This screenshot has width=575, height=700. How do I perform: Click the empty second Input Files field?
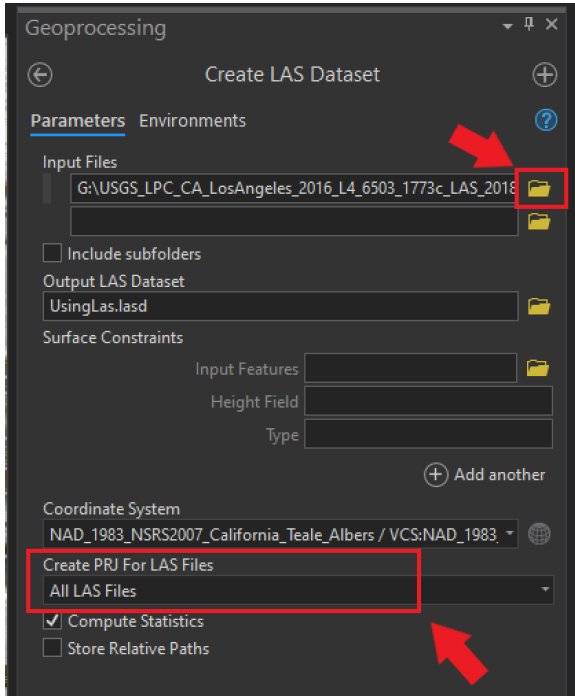[294, 221]
